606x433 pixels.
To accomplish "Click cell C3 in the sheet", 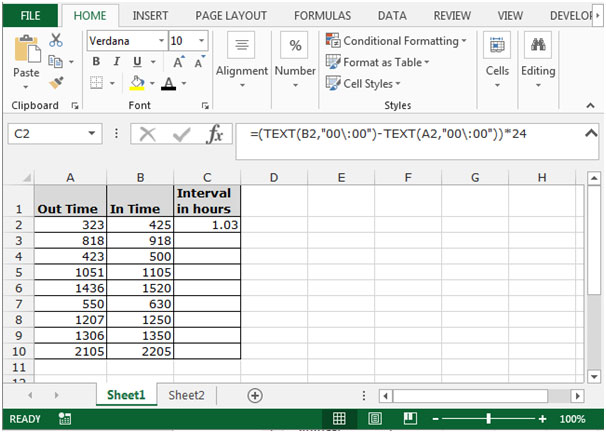I will (x=207, y=241).
